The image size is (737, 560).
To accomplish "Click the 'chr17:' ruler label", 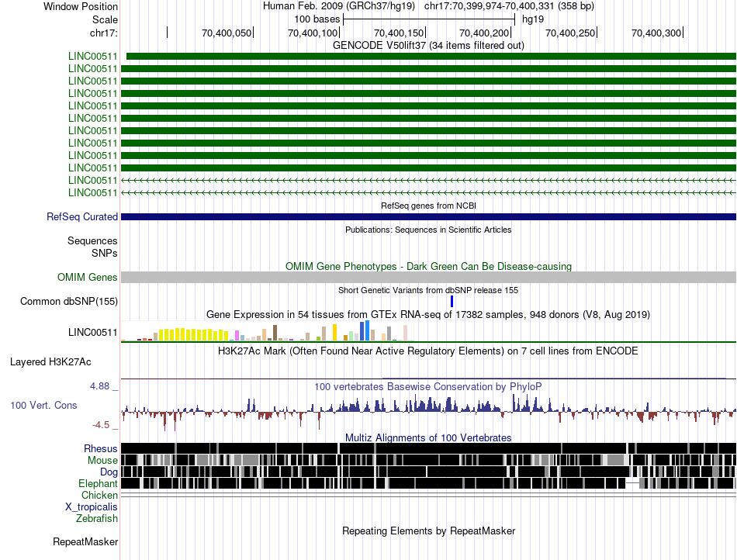I will (103, 33).
